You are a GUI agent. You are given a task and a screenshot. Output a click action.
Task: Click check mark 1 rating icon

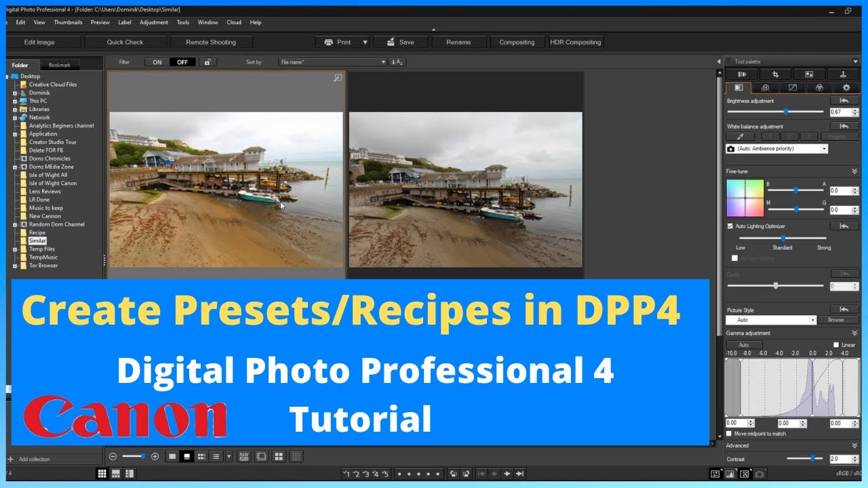tap(347, 474)
